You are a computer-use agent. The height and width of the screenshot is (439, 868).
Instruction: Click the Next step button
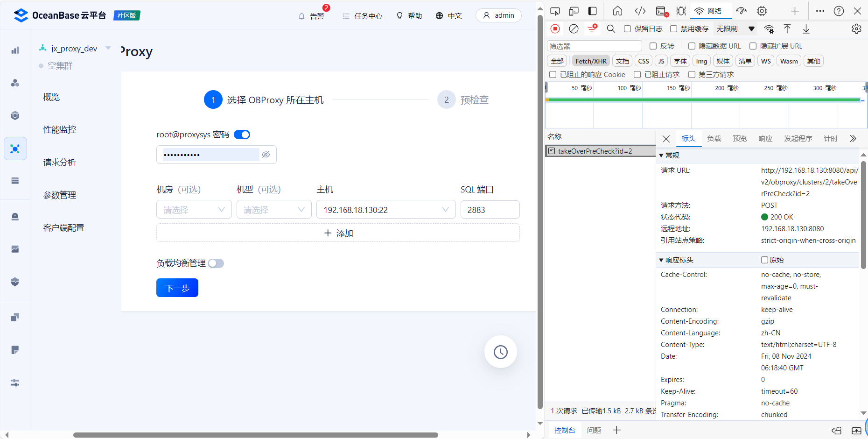[177, 288]
